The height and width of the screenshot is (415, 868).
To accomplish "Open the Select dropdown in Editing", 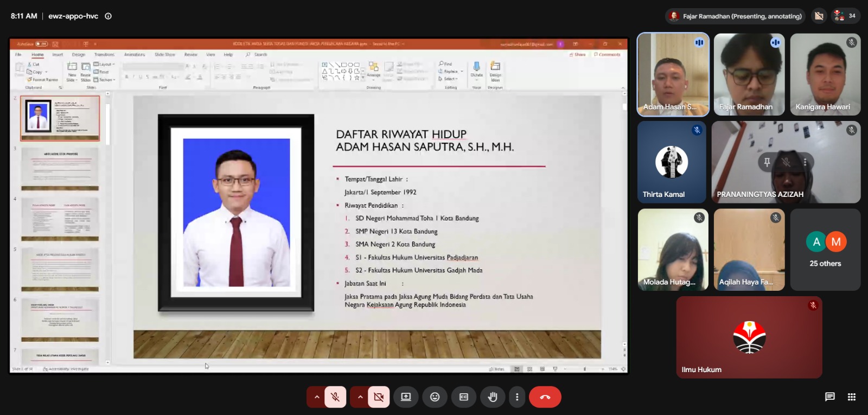I will [449, 79].
